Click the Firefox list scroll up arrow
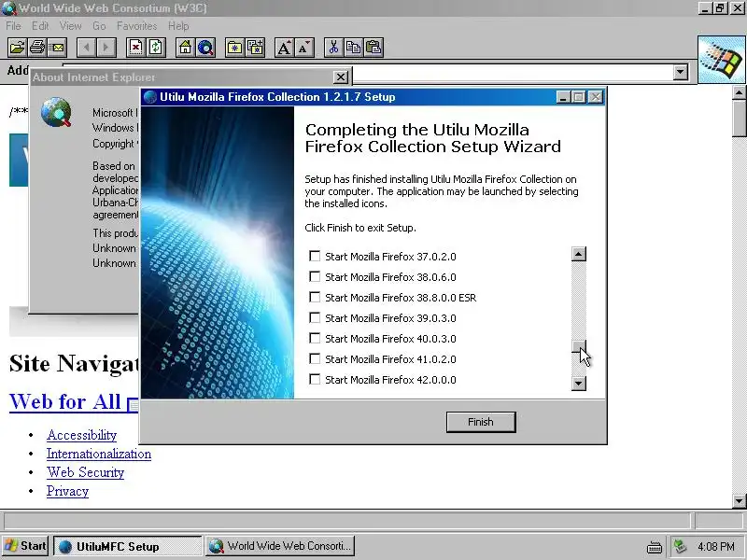Image resolution: width=747 pixels, height=560 pixels. [x=579, y=254]
